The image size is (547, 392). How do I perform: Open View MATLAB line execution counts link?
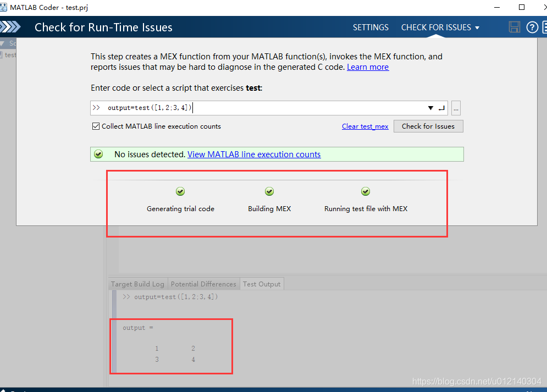[x=254, y=154]
